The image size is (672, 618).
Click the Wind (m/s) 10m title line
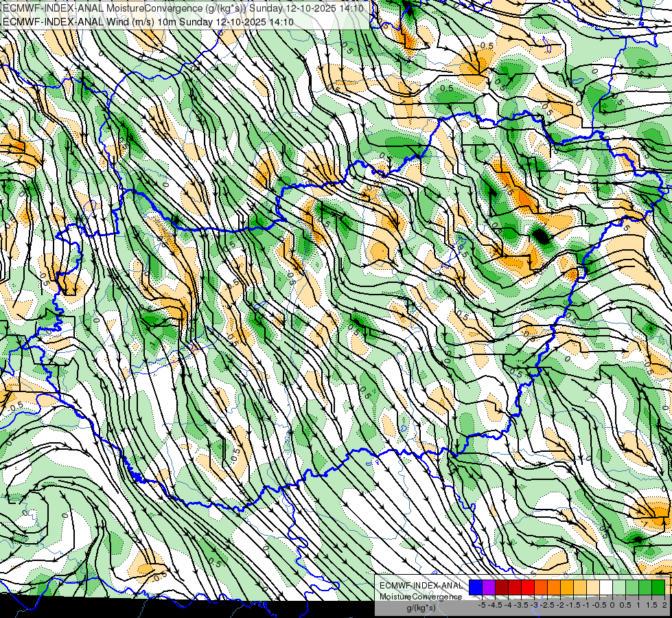click(148, 21)
